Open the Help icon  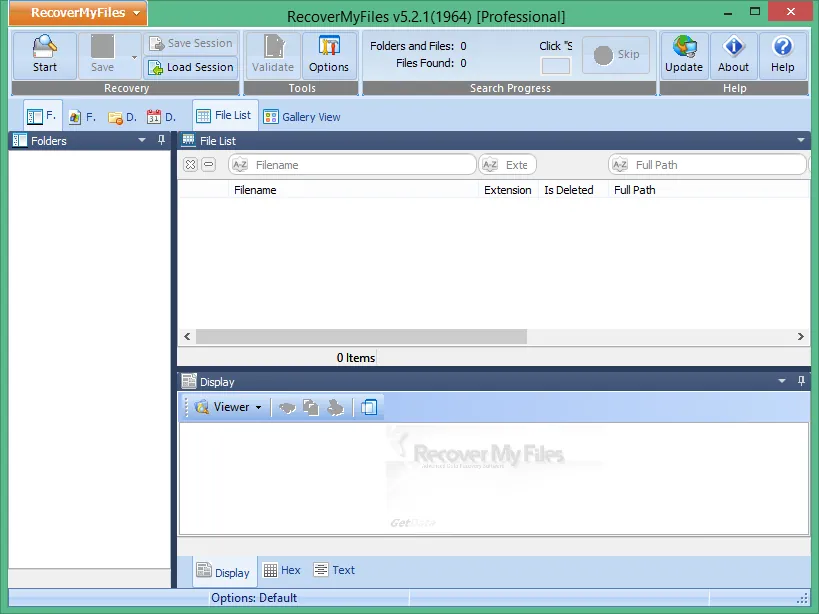pyautogui.click(x=782, y=55)
